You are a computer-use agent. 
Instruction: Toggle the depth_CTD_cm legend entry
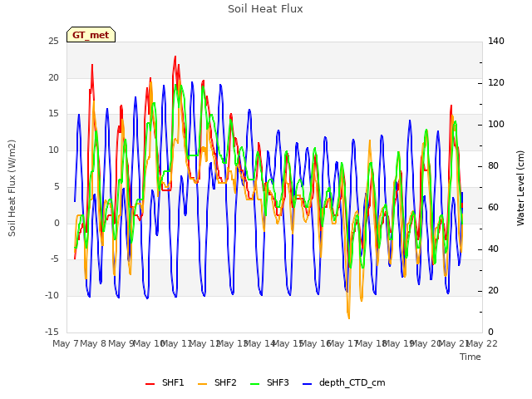343,382
